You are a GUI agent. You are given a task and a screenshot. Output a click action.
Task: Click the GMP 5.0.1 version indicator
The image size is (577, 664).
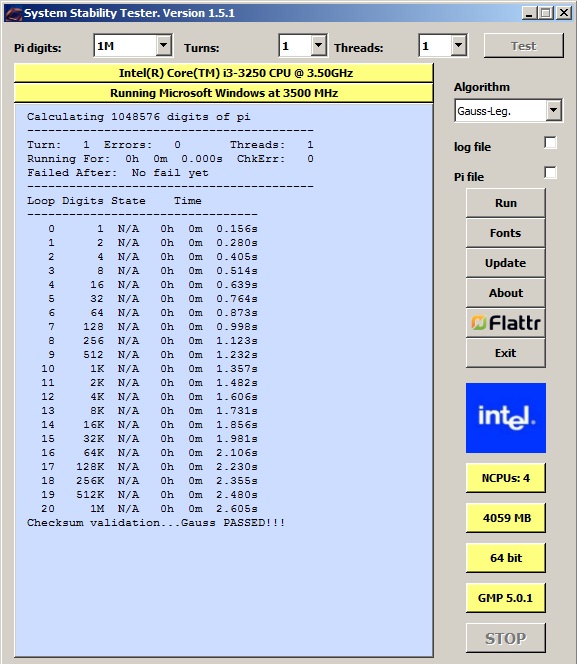pos(505,598)
